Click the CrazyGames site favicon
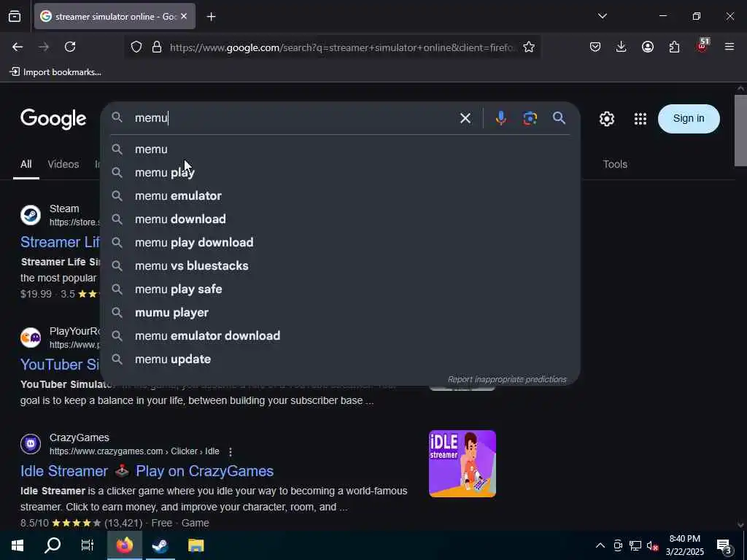The width and height of the screenshot is (747, 560). [31, 444]
